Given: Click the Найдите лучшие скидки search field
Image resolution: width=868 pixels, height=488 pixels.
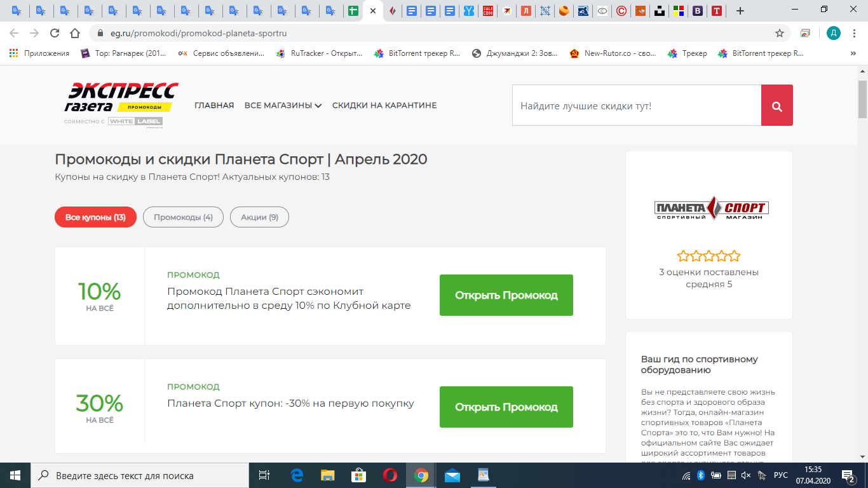Looking at the screenshot, I should click(637, 105).
